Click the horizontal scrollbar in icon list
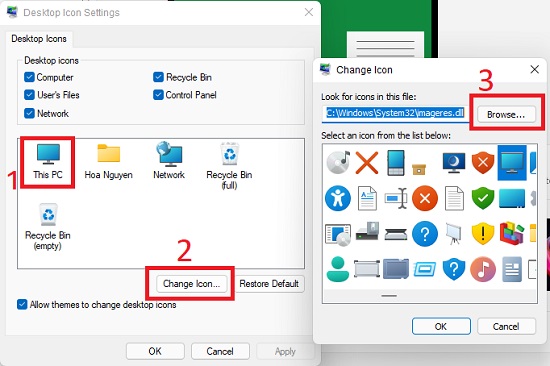Image resolution: width=550 pixels, height=366 pixels. click(389, 296)
